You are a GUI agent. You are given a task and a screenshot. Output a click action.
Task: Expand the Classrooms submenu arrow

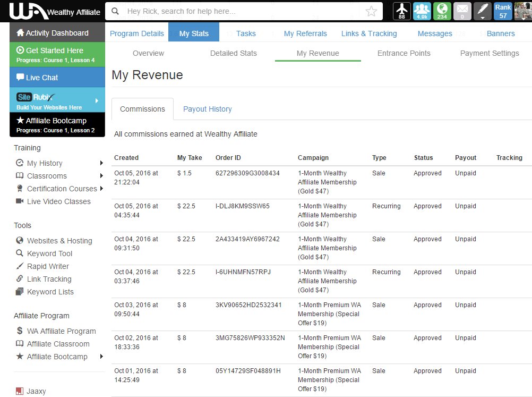pyautogui.click(x=101, y=175)
